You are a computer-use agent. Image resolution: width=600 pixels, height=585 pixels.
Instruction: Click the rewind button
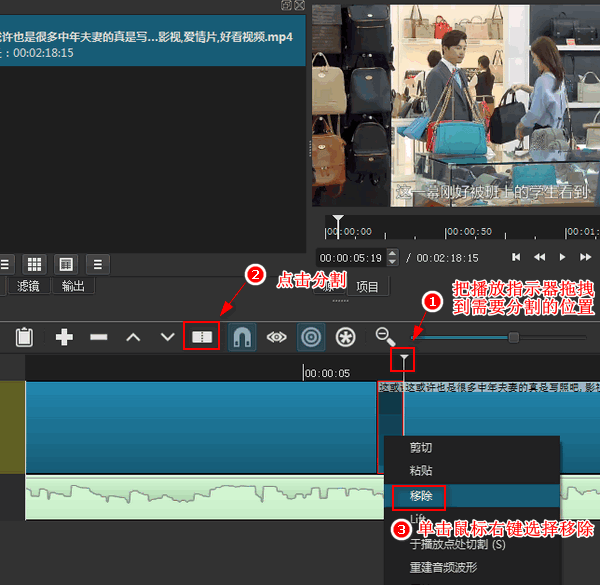540,257
